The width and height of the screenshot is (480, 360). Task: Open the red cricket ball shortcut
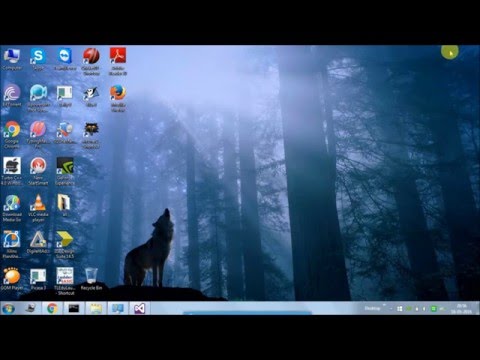(91, 61)
